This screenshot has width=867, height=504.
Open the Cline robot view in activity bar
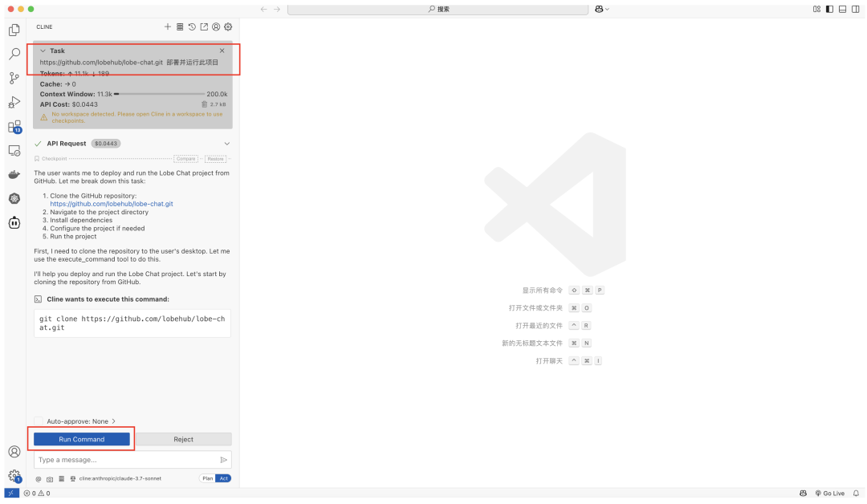point(14,223)
